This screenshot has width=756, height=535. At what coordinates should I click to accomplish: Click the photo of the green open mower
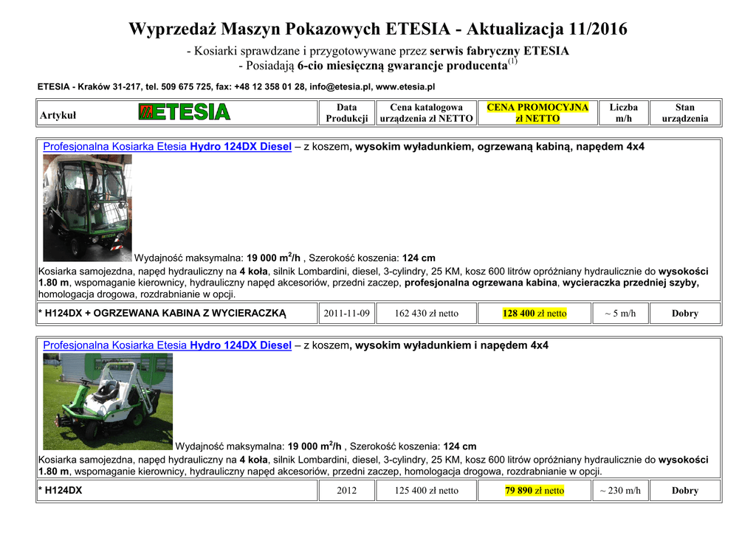108,401
